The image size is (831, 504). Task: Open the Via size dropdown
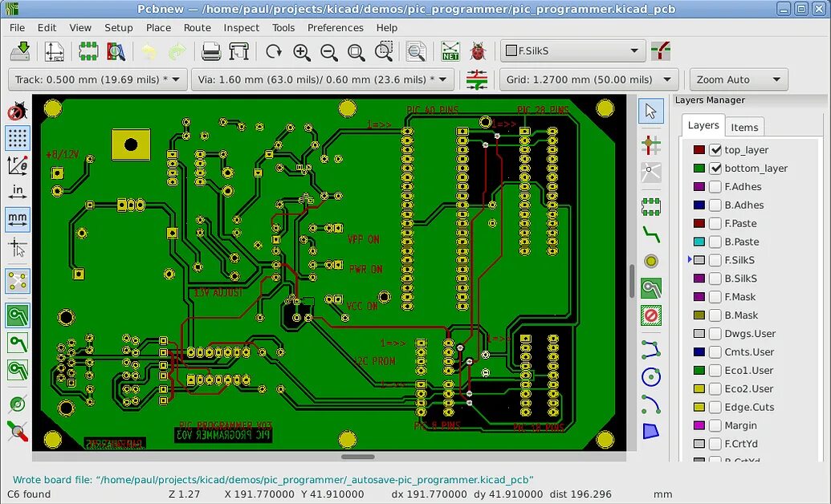coord(322,79)
